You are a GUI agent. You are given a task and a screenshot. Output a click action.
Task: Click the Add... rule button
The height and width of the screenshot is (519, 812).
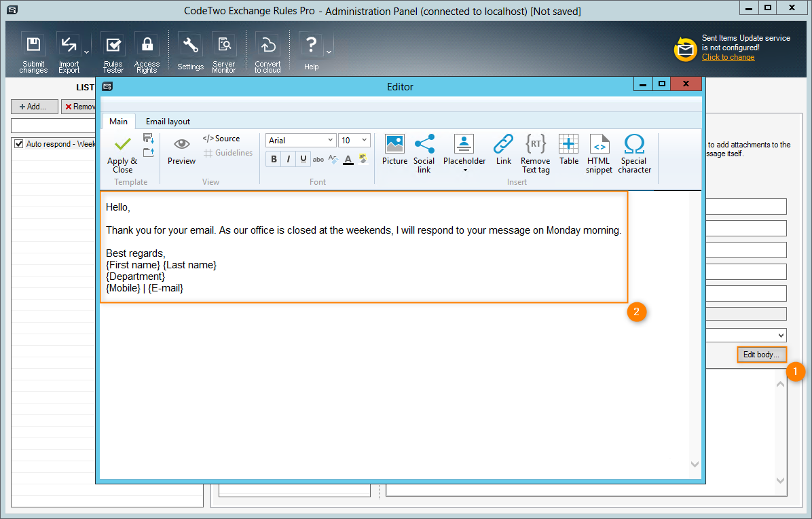click(x=34, y=106)
